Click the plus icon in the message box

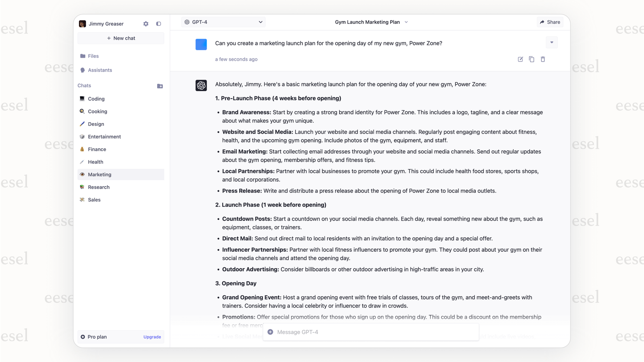click(270, 332)
